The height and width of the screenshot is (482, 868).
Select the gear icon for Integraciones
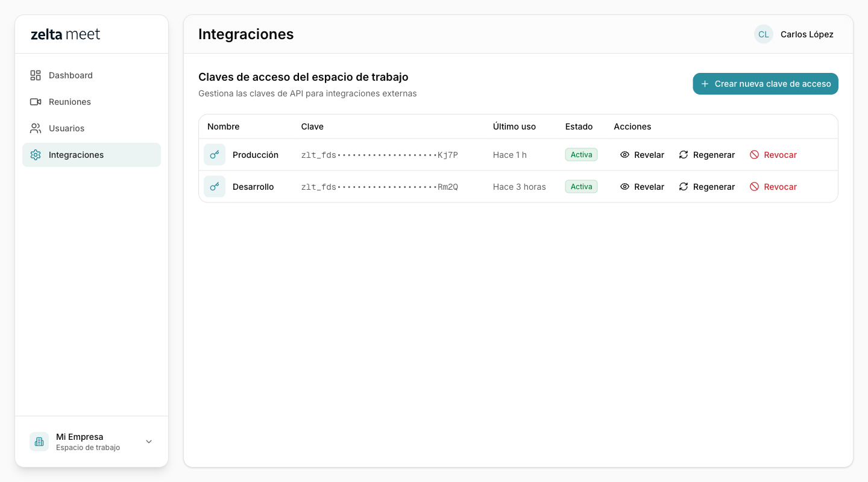tap(36, 154)
